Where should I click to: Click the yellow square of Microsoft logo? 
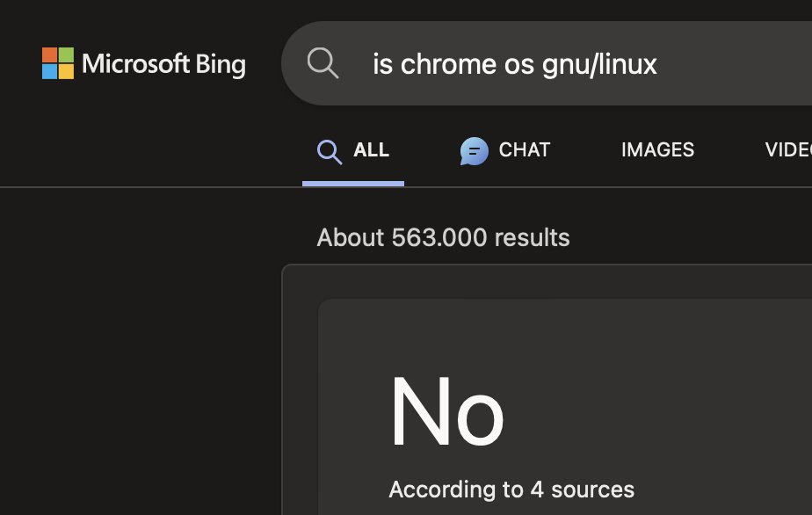click(66, 71)
